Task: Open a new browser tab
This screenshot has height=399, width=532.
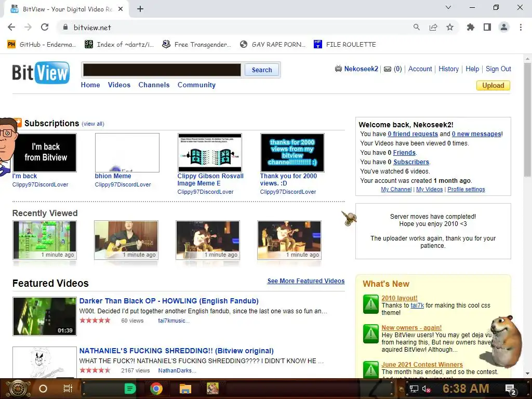Action: (x=140, y=9)
